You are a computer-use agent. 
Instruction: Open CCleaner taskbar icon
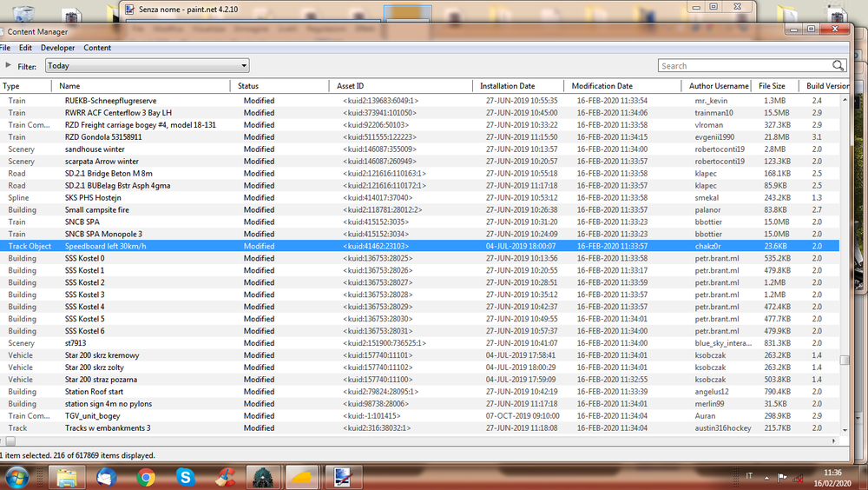coord(225,477)
